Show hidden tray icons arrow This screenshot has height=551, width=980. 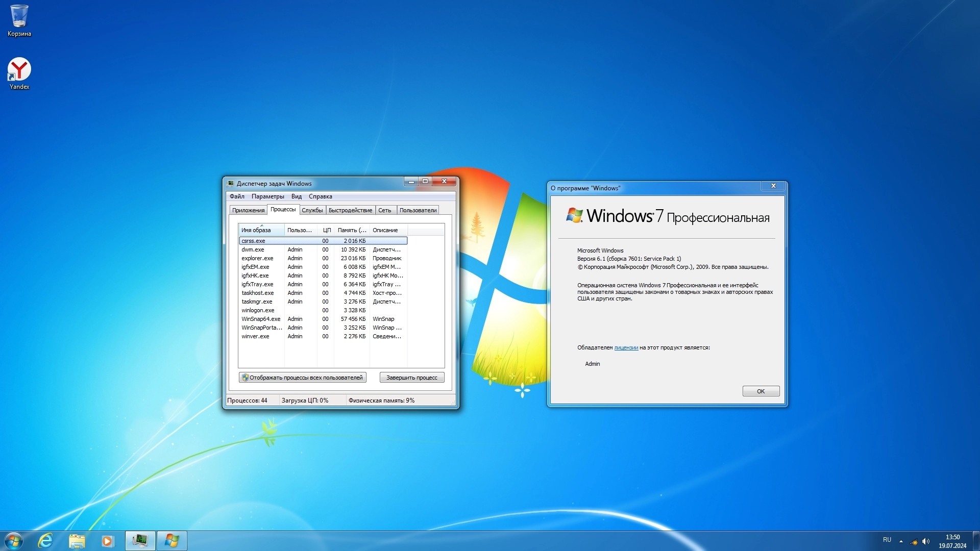pyautogui.click(x=901, y=541)
